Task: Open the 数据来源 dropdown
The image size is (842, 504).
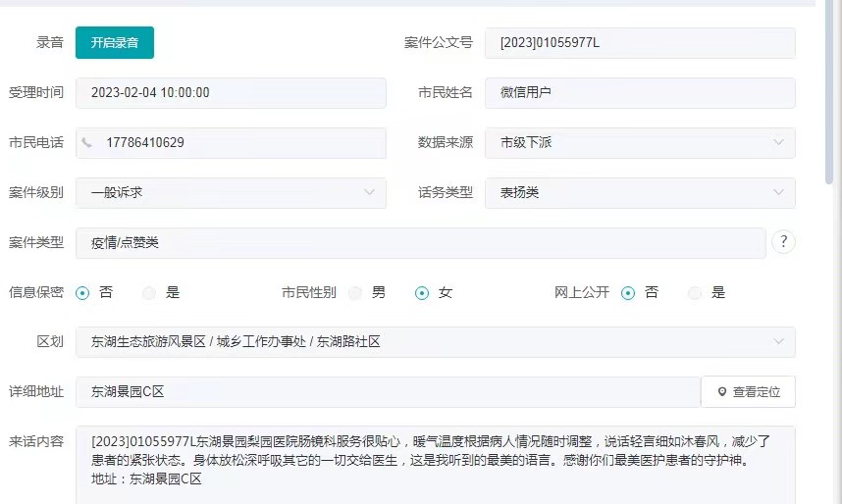Action: pos(640,143)
